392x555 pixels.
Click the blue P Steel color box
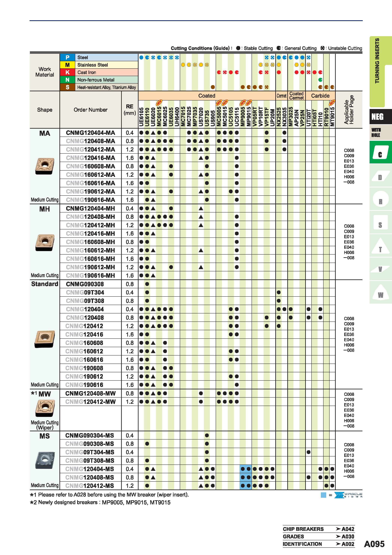pos(67,57)
